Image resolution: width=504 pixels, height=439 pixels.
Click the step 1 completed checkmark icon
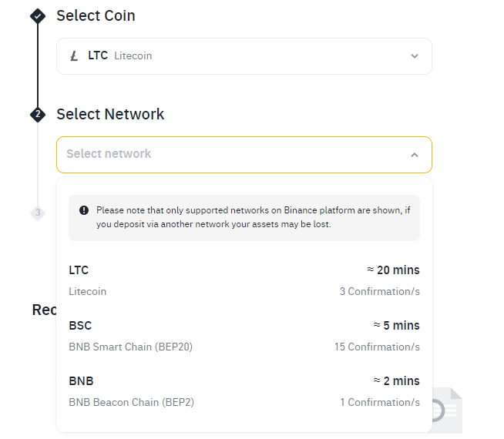click(38, 15)
